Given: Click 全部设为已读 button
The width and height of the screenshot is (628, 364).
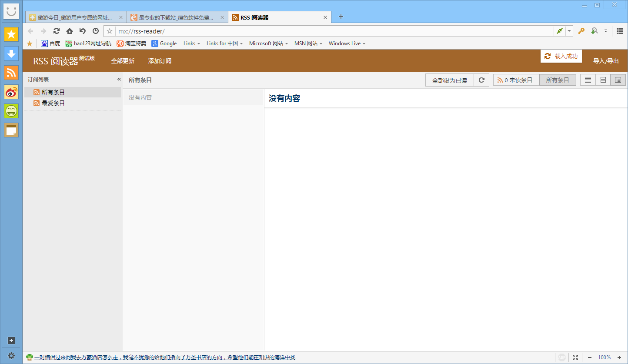Looking at the screenshot, I should pos(449,80).
